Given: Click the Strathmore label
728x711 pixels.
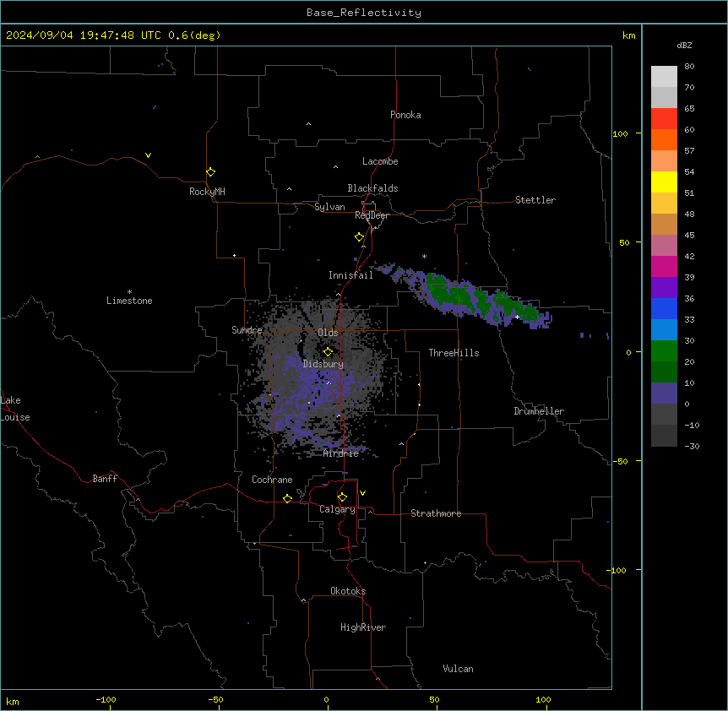Looking at the screenshot, I should coord(436,513).
